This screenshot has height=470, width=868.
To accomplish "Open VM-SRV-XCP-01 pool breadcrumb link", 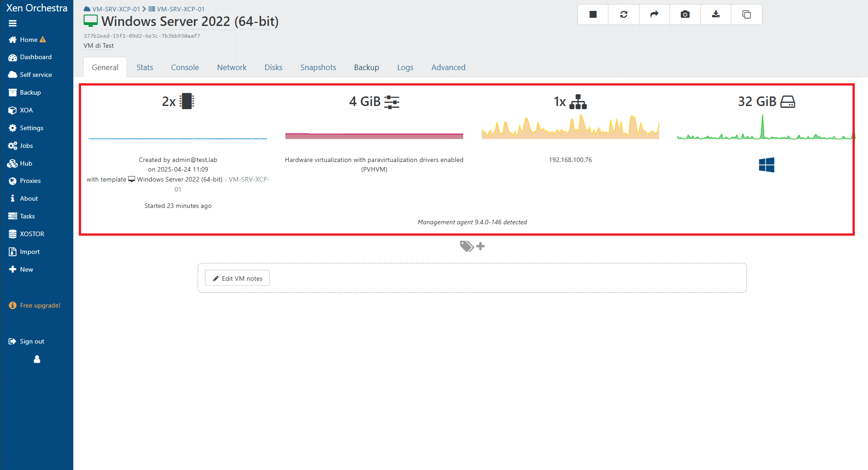I will coord(112,9).
